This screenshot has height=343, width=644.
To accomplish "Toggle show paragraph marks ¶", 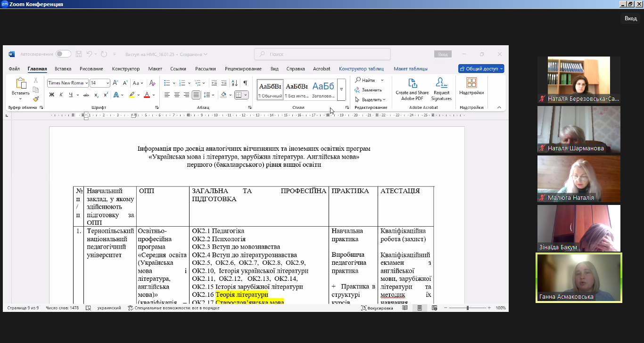I will (x=245, y=83).
